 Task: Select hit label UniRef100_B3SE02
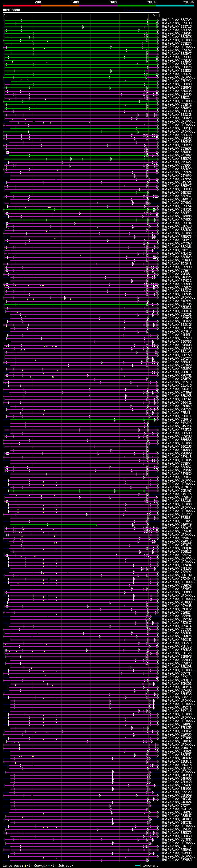coord(177,50)
